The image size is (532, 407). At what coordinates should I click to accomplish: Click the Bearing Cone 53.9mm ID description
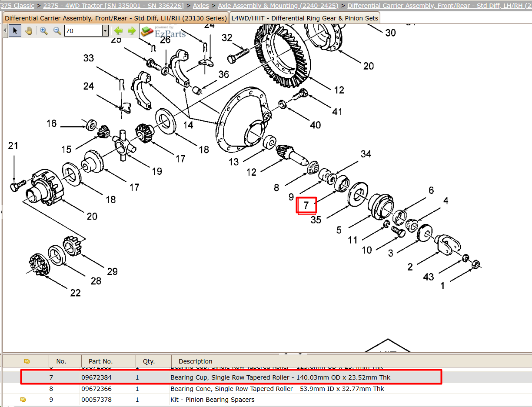point(277,389)
